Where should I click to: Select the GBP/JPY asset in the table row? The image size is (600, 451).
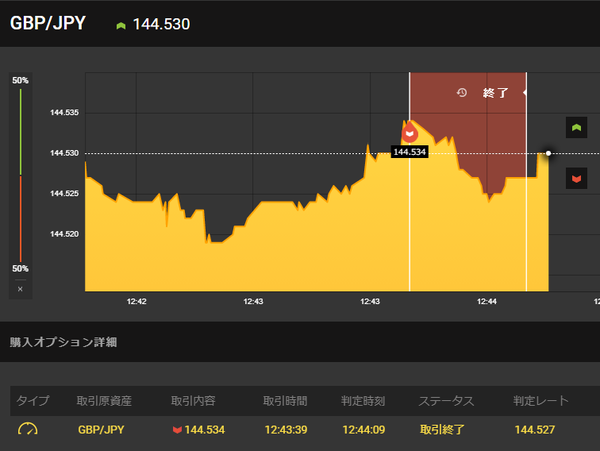[101, 430]
